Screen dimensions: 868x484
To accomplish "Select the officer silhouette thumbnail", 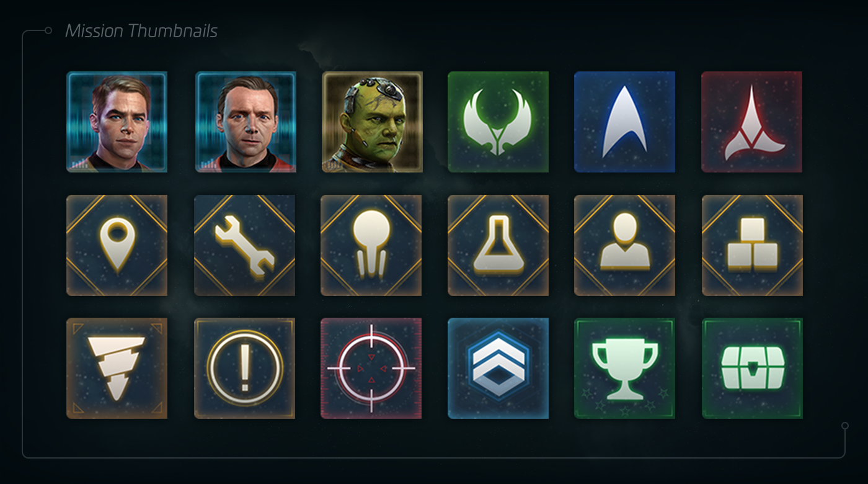I will coord(625,246).
